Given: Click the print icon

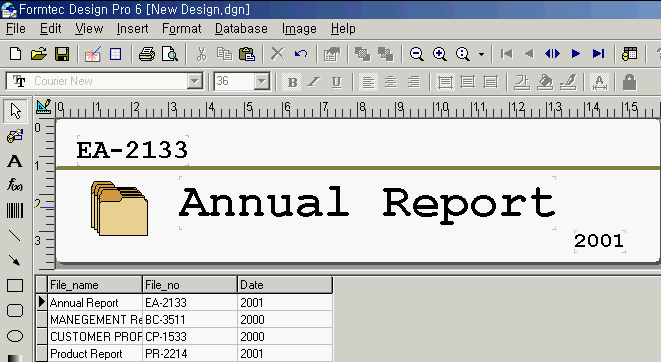Looking at the screenshot, I should [147, 54].
